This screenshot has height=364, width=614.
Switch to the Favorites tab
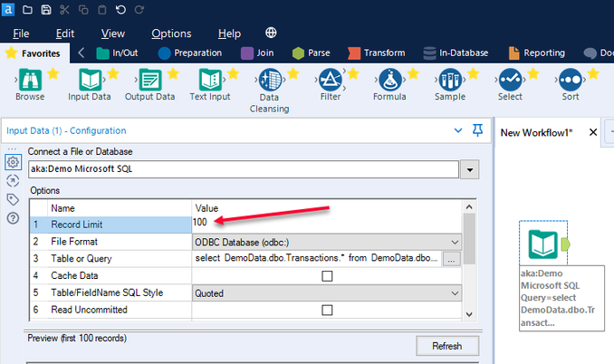click(34, 53)
